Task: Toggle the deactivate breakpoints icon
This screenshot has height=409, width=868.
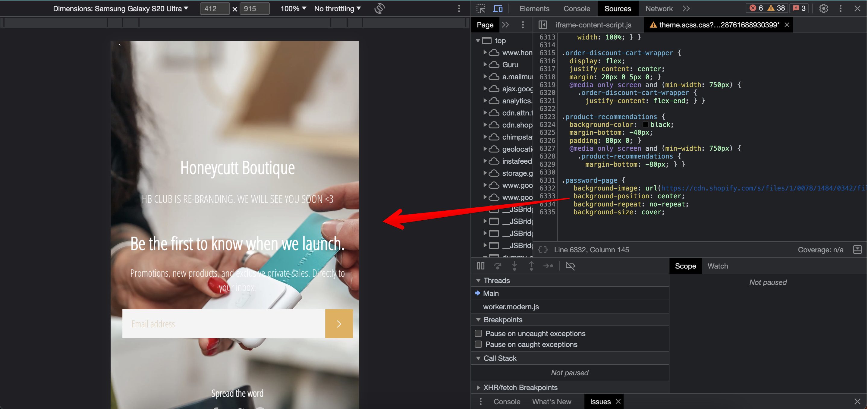Action: (x=570, y=266)
